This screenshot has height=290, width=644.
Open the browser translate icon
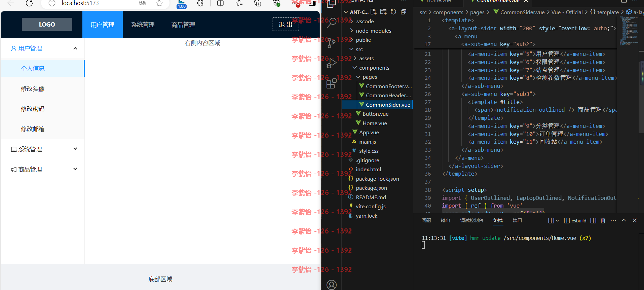(x=142, y=3)
